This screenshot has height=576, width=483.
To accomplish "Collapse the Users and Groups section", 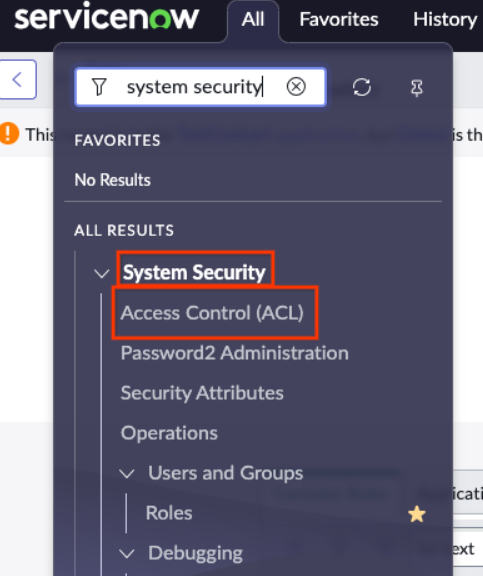I will (127, 474).
